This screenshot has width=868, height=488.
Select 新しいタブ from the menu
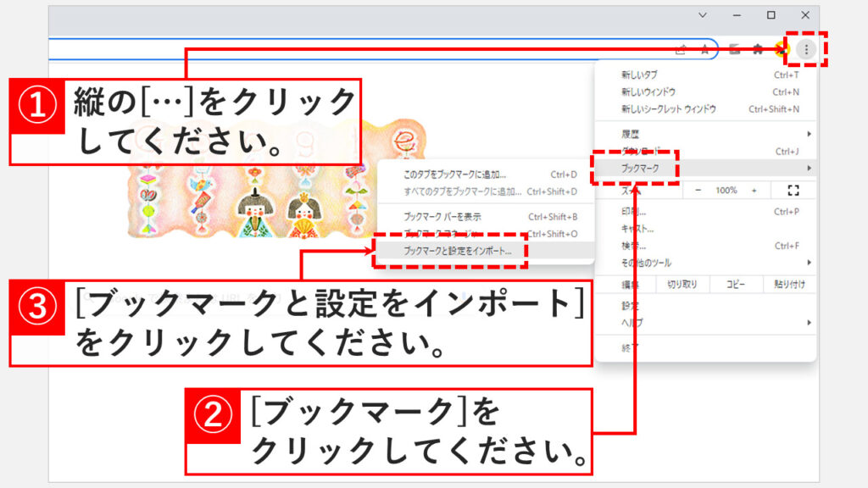[705, 75]
